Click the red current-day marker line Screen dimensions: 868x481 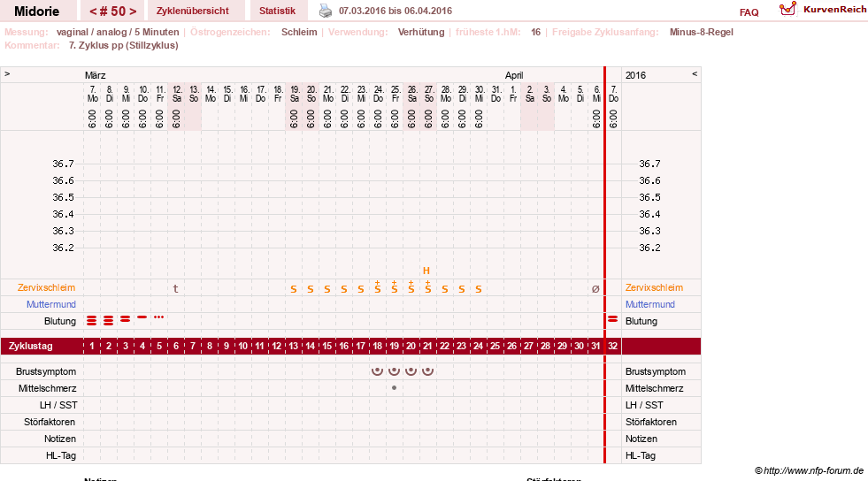coord(604,265)
